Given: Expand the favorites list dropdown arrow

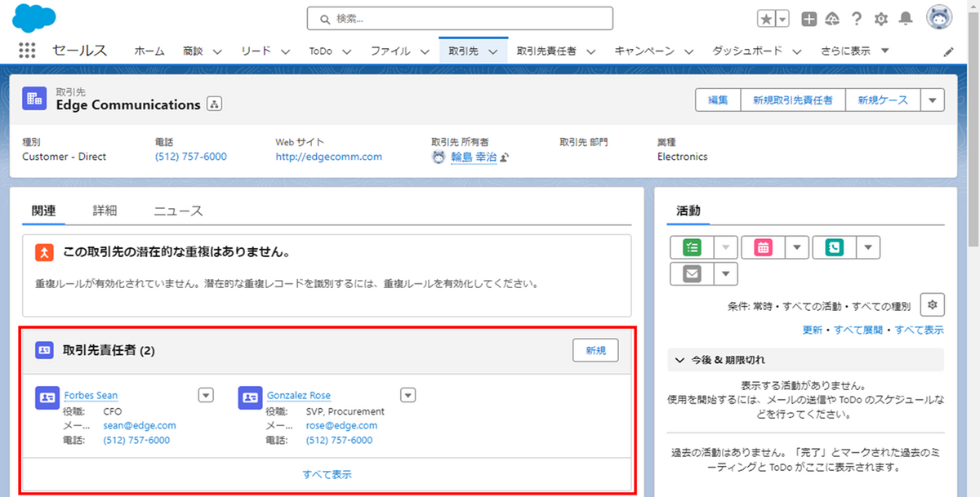Looking at the screenshot, I should [783, 18].
